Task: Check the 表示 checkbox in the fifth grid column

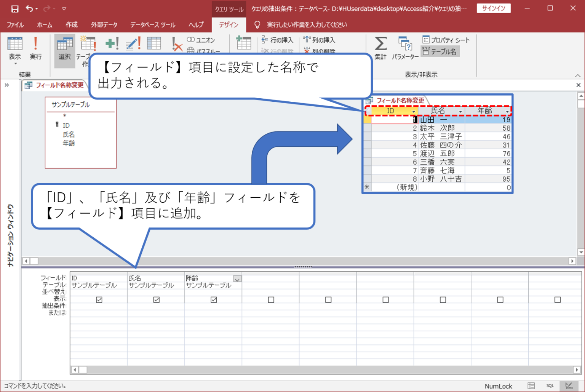Action: coord(328,300)
